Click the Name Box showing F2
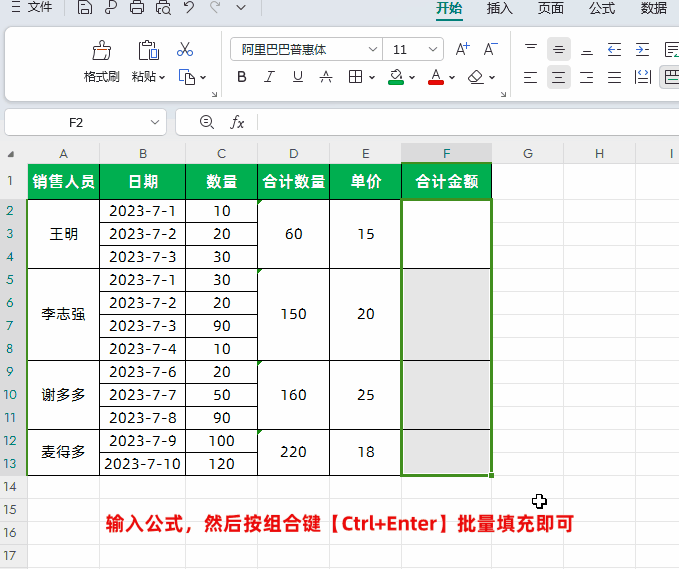 coord(76,123)
